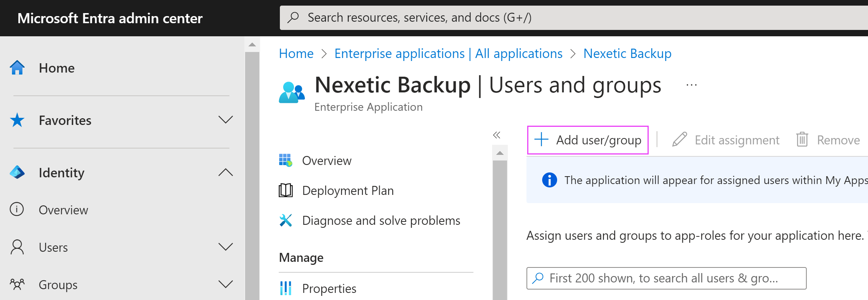Click the Manage section heading

[x=301, y=257]
